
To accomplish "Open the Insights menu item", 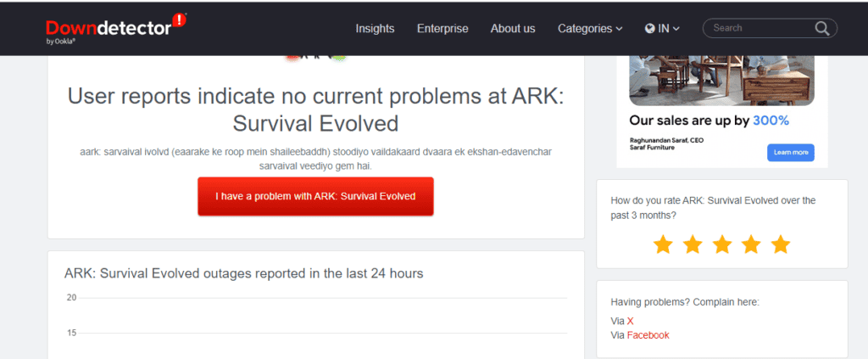I will tap(375, 28).
